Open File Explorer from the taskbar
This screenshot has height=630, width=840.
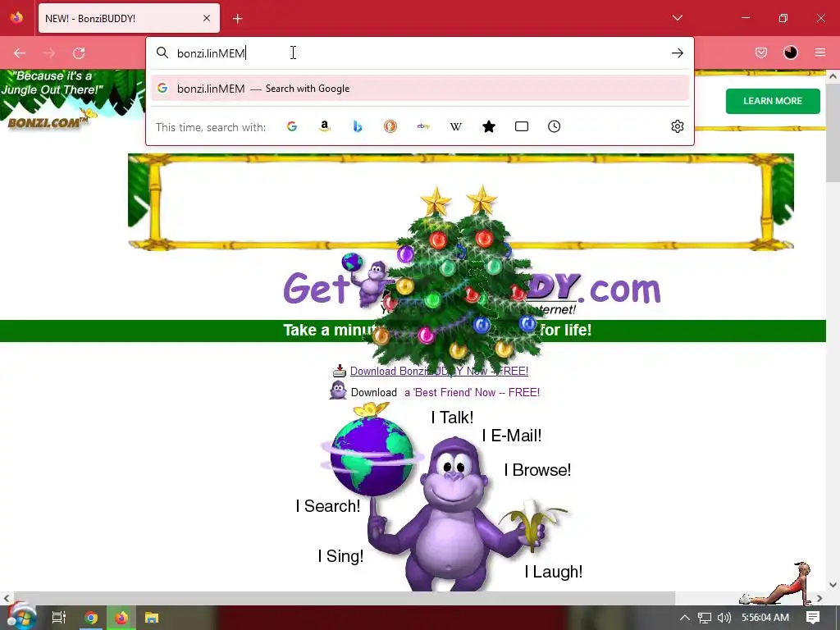pyautogui.click(x=152, y=618)
